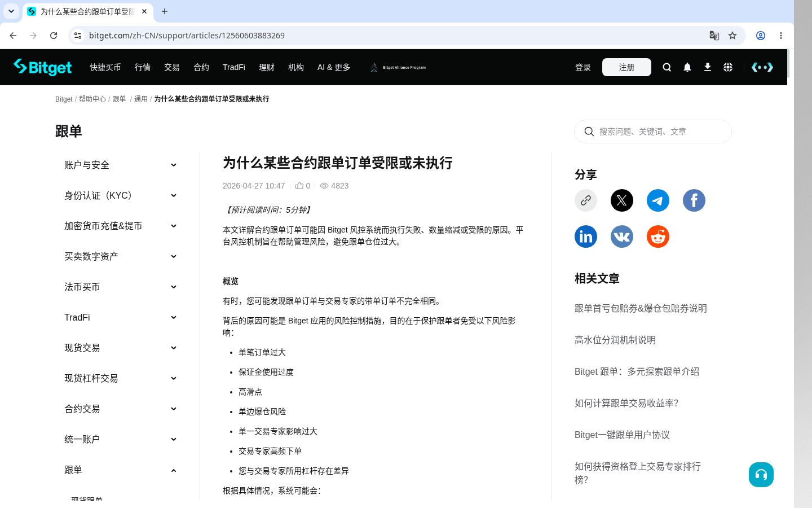This screenshot has width=812, height=508.
Task: Go to 通用 breadcrumb link
Action: click(141, 99)
